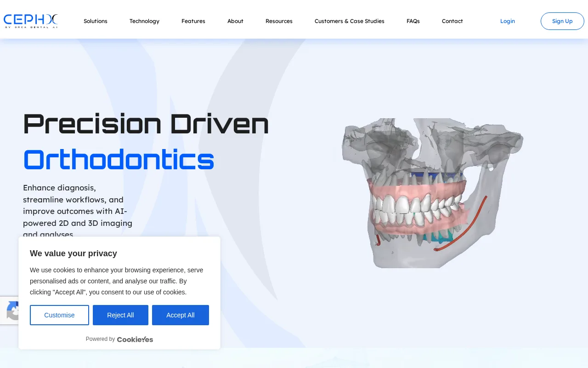
Task: Accept All cookies
Action: 181,315
